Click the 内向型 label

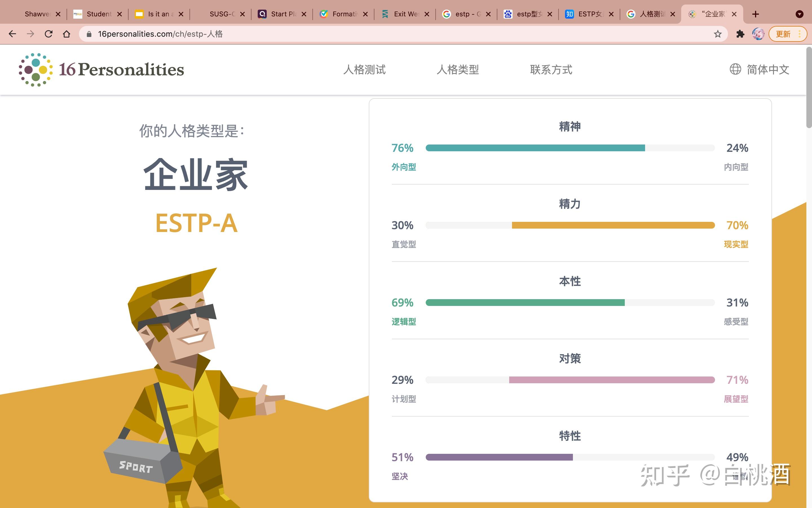click(736, 167)
